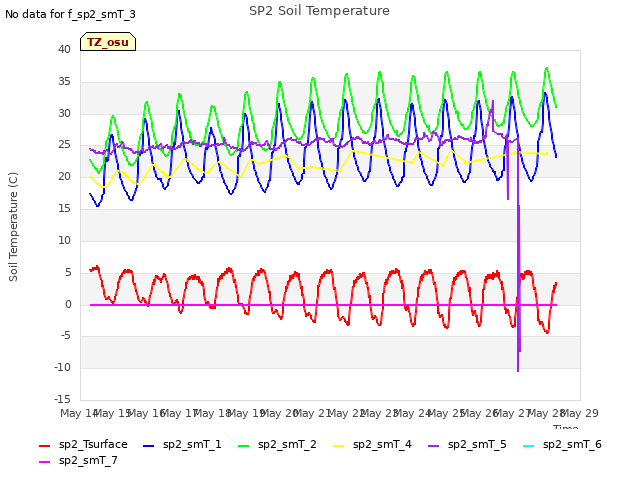Click green sp2_smT_2 legend swatch
Image resolution: width=640 pixels, height=480 pixels.
tap(244, 446)
